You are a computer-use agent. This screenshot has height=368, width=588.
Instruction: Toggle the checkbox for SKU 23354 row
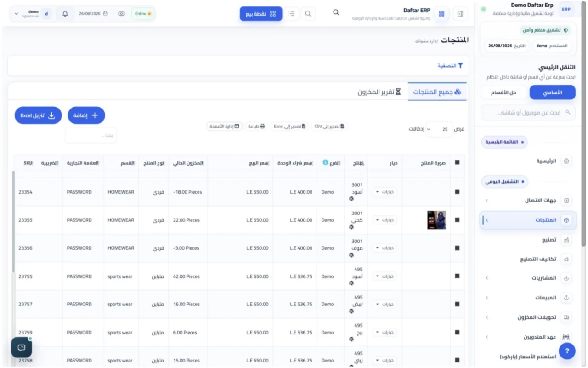click(x=457, y=192)
